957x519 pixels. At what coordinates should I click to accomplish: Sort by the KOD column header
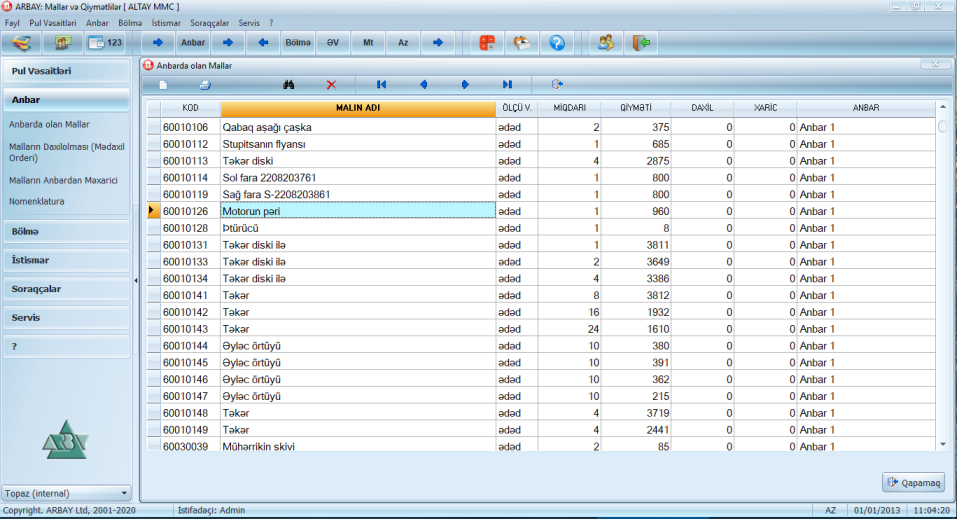click(190, 108)
